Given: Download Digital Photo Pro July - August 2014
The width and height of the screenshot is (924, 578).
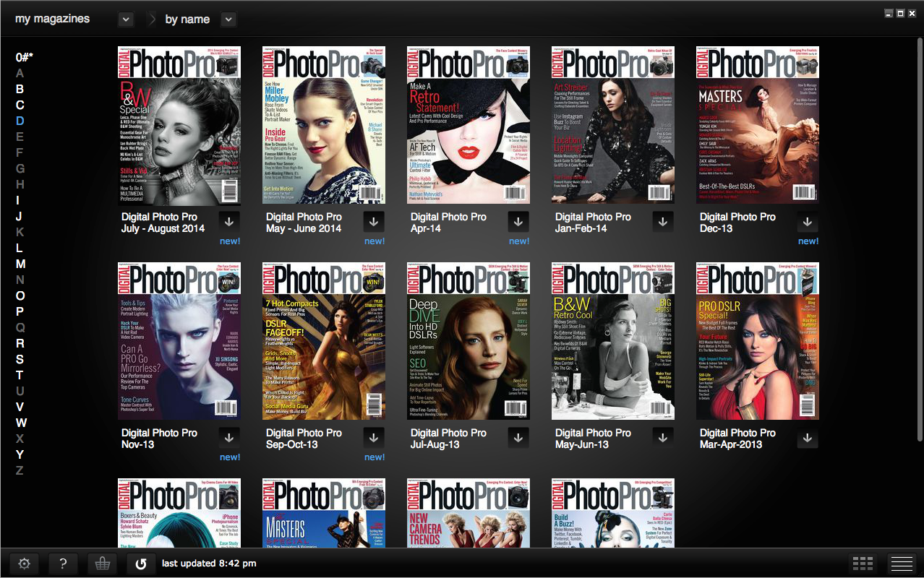Looking at the screenshot, I should [x=229, y=222].
